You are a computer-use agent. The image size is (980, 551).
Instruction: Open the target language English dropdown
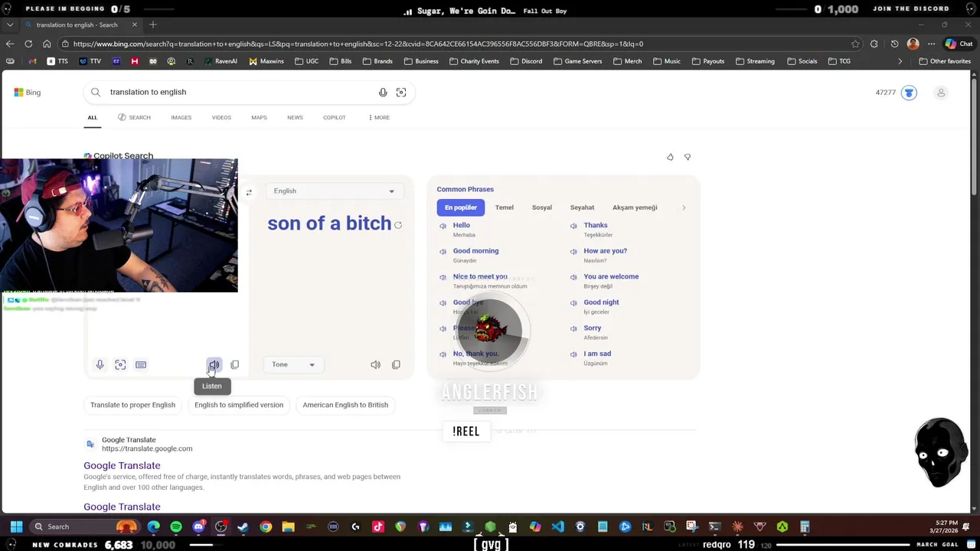click(x=335, y=191)
